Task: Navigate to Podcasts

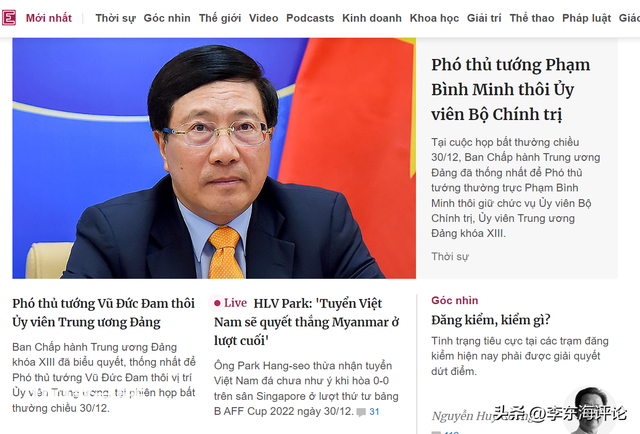Action: pyautogui.click(x=310, y=18)
